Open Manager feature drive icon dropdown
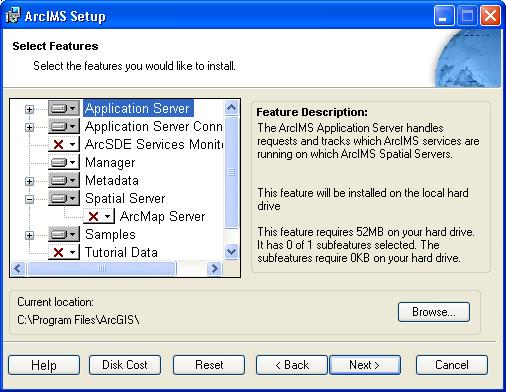The height and width of the screenshot is (392, 506). coord(64,162)
